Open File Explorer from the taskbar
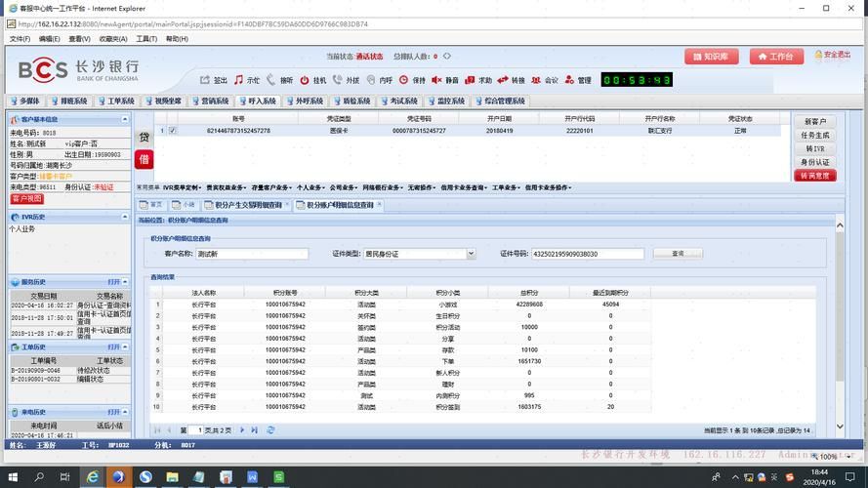 point(172,477)
